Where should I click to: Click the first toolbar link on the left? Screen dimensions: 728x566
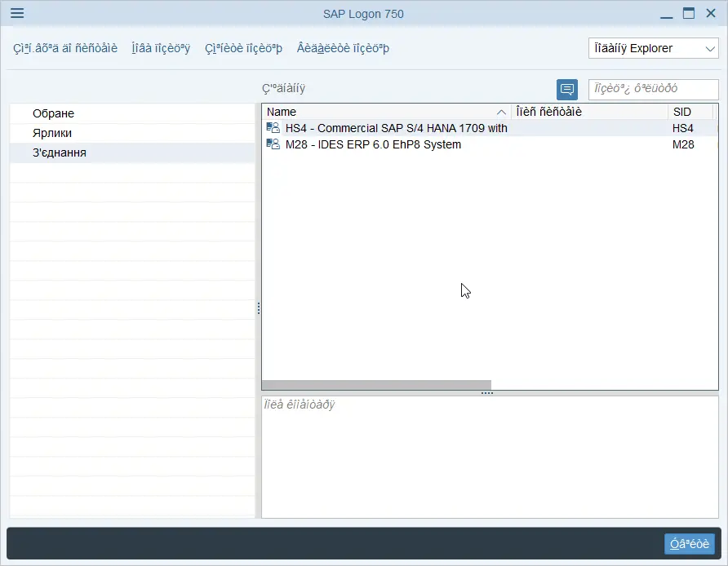click(65, 48)
